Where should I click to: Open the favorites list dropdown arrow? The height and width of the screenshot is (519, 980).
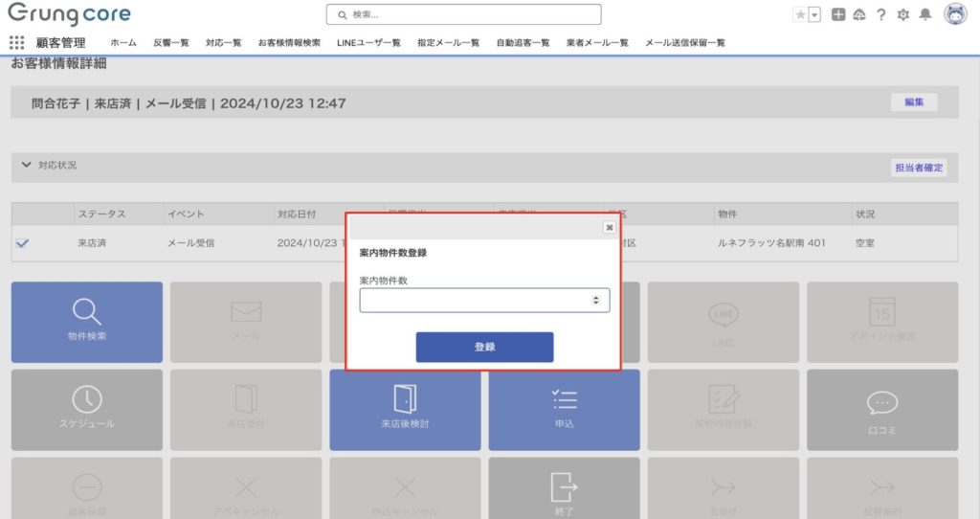point(814,14)
